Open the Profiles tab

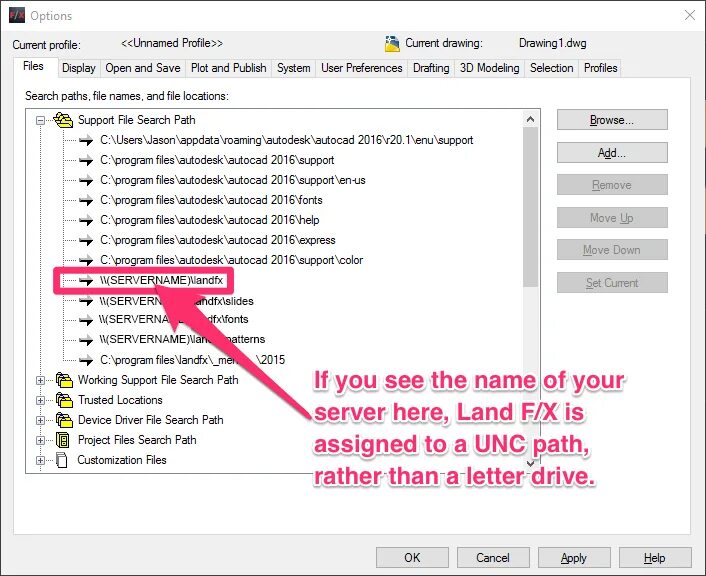(x=600, y=68)
